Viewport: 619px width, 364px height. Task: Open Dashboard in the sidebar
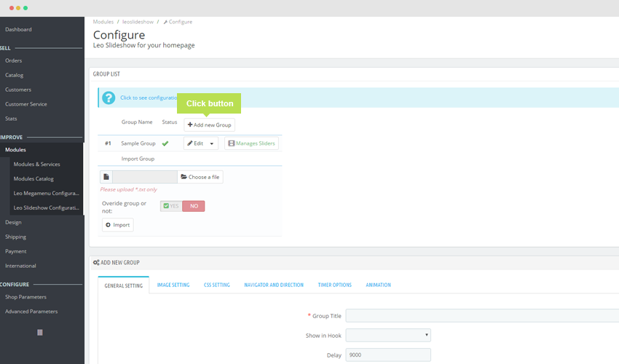(x=18, y=30)
